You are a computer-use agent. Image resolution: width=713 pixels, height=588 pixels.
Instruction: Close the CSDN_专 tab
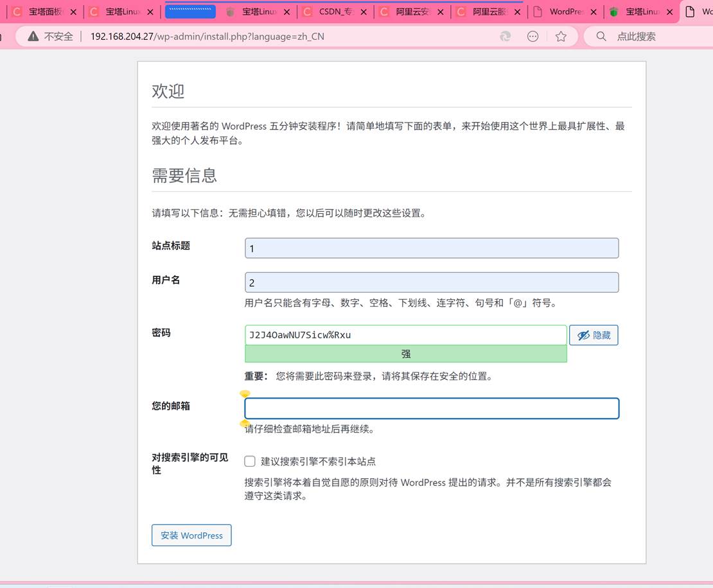pos(364,12)
